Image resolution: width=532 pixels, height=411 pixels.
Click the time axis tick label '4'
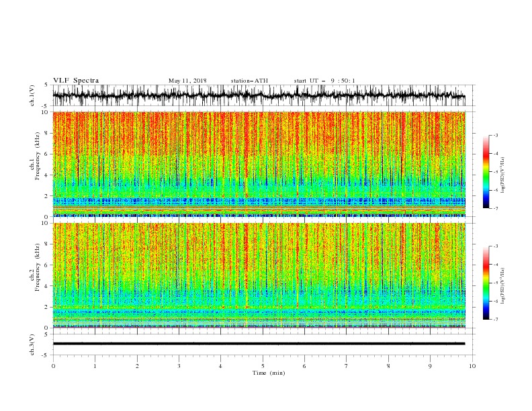[220, 366]
